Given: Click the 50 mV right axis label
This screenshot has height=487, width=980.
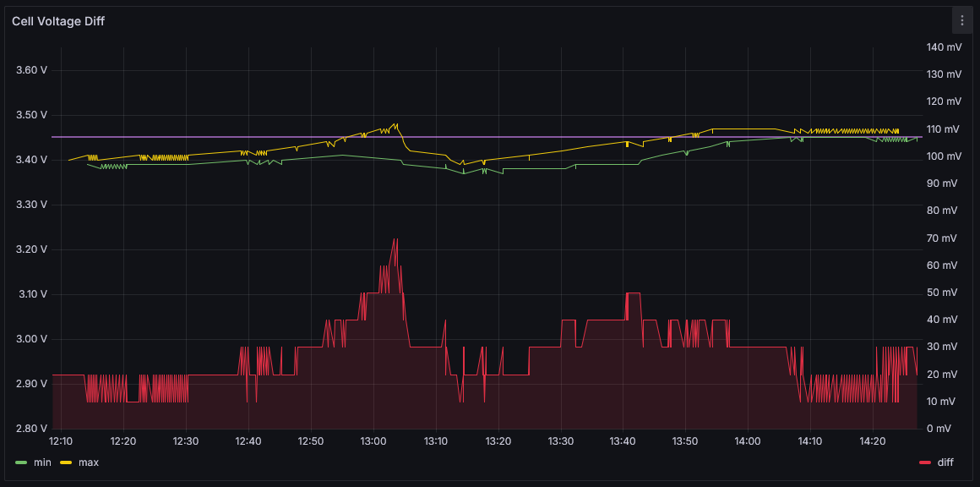Looking at the screenshot, I should (943, 293).
